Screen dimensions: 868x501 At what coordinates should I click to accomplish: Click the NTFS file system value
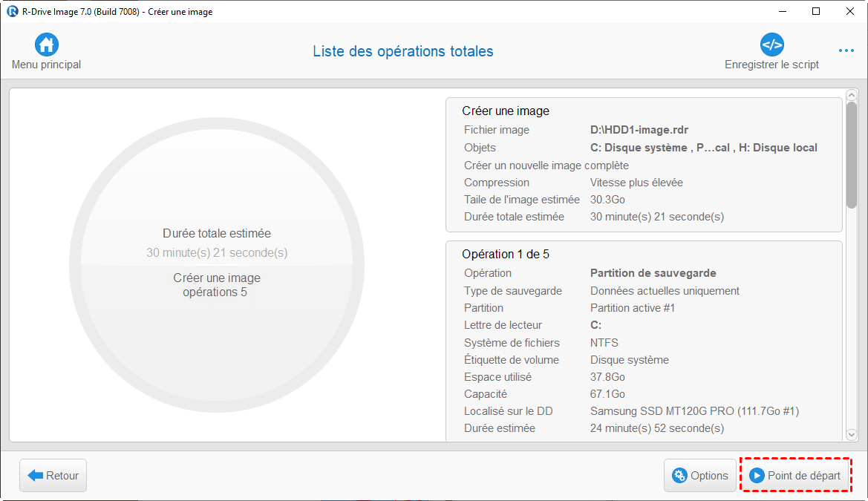(604, 343)
